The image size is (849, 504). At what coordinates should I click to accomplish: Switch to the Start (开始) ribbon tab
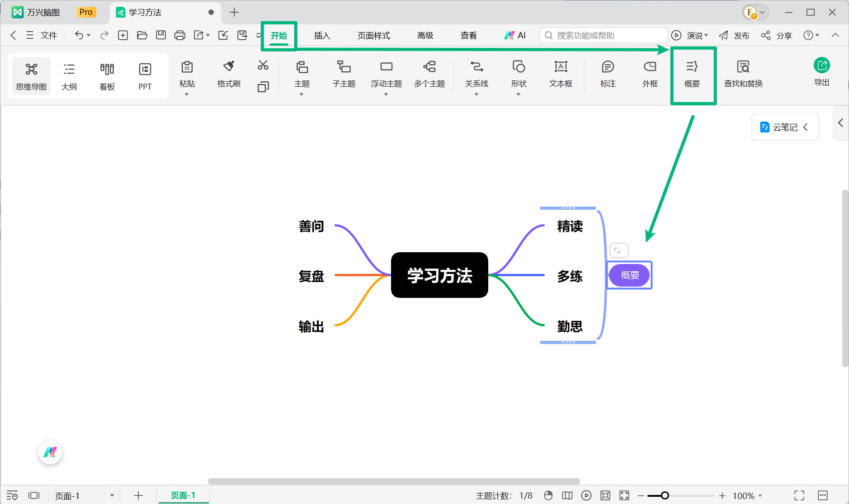pyautogui.click(x=279, y=35)
